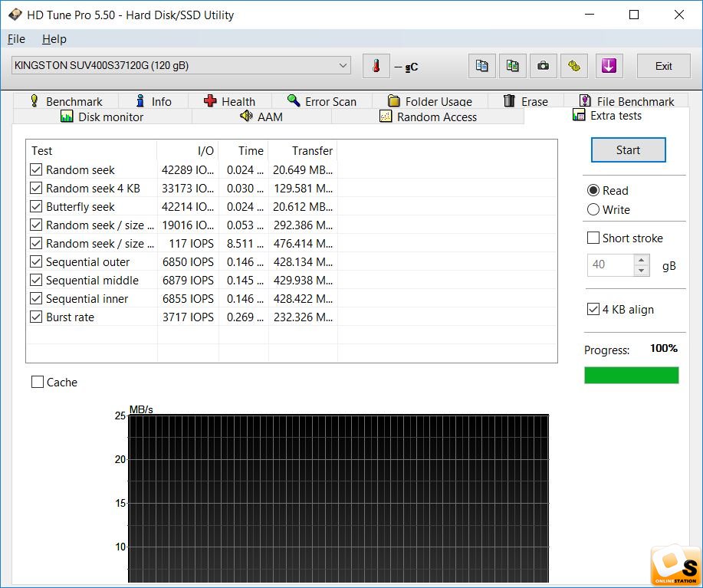Select the 42289 IOPS value cell
703x588 pixels.
[x=188, y=170]
